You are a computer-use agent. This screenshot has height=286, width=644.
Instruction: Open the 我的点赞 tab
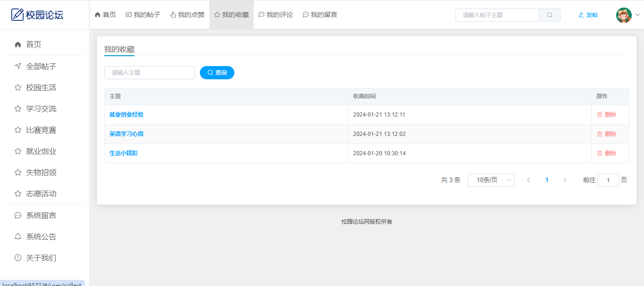(x=187, y=15)
